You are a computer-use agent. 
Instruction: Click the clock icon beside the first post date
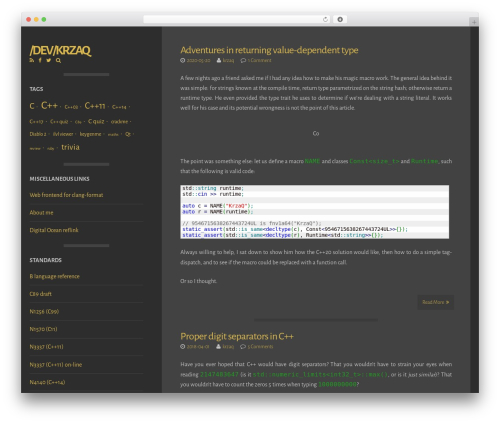(x=182, y=60)
